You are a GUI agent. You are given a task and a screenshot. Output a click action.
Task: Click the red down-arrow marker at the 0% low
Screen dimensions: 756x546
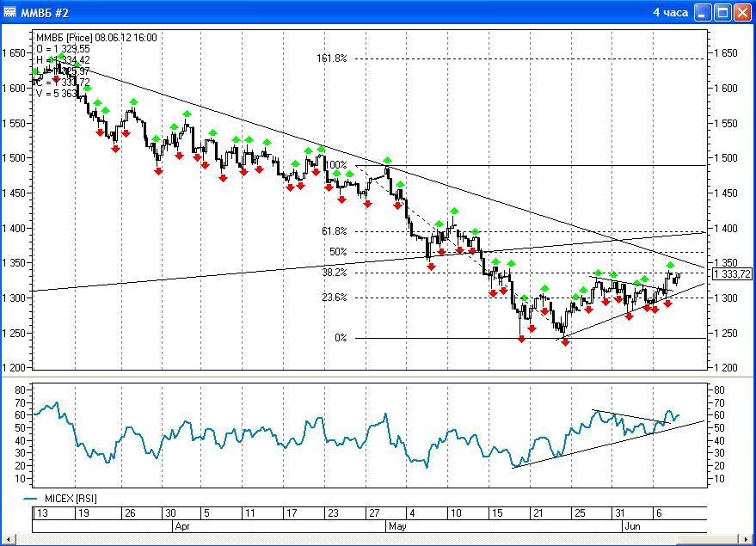[566, 342]
